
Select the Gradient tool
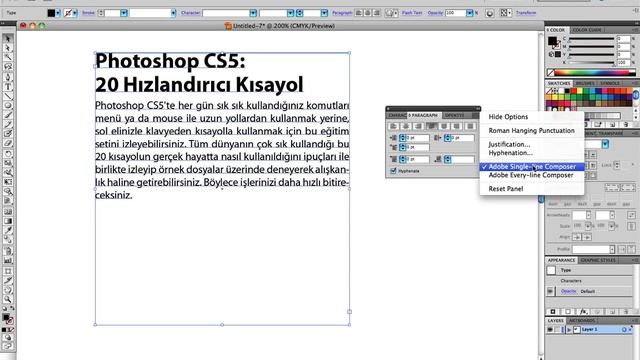(8, 221)
